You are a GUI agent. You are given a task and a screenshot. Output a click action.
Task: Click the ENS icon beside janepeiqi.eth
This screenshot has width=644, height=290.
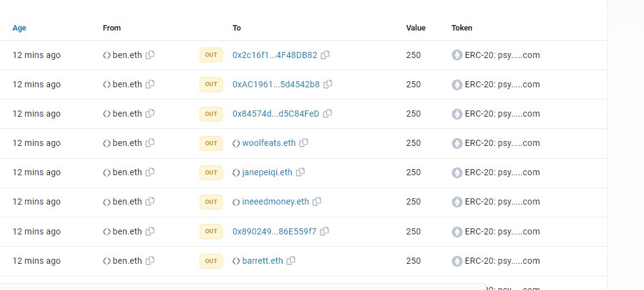236,173
